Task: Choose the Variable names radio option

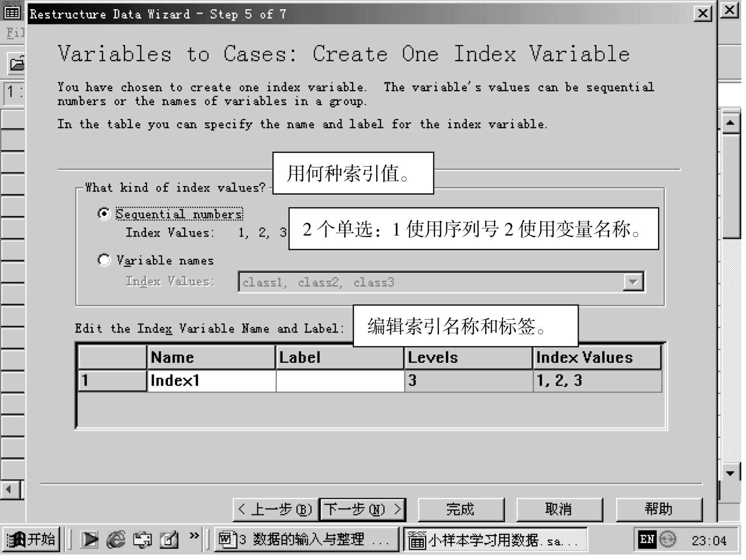Action: [104, 260]
